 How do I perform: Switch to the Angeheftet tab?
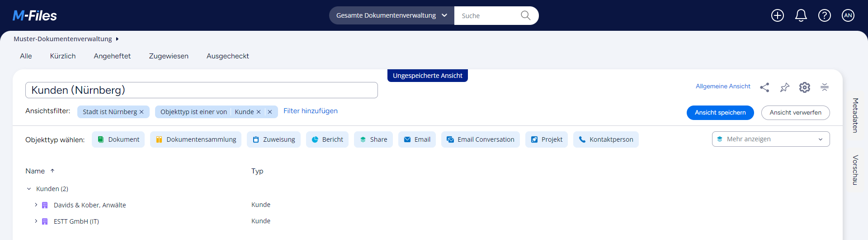click(112, 56)
